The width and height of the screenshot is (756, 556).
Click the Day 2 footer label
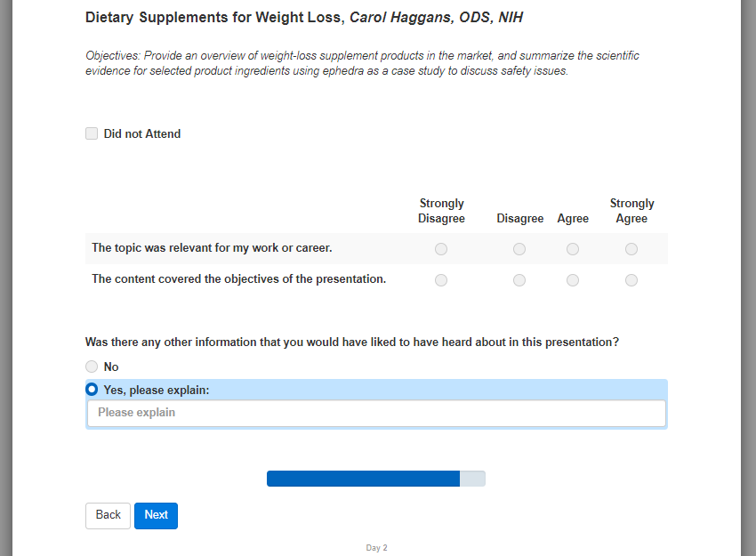pos(377,548)
